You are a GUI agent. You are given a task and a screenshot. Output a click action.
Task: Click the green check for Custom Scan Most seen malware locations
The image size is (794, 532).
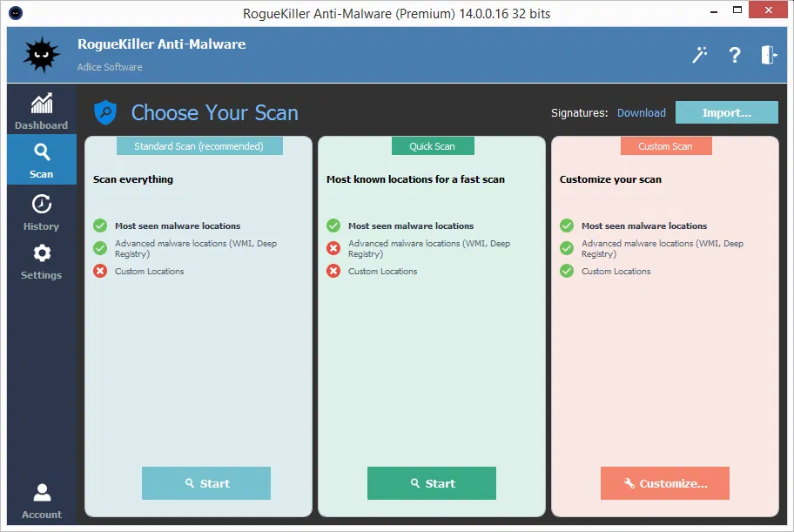pyautogui.click(x=567, y=226)
